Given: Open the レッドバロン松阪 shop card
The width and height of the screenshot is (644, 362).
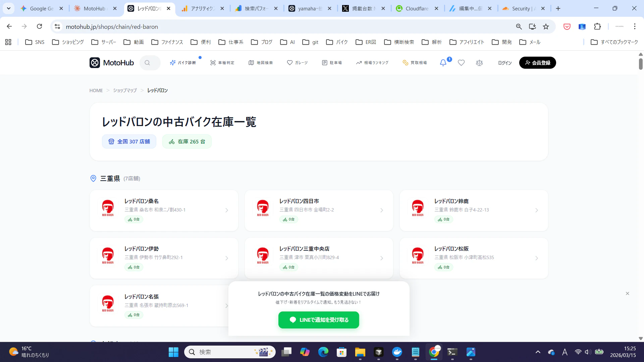Looking at the screenshot, I should coord(474,258).
